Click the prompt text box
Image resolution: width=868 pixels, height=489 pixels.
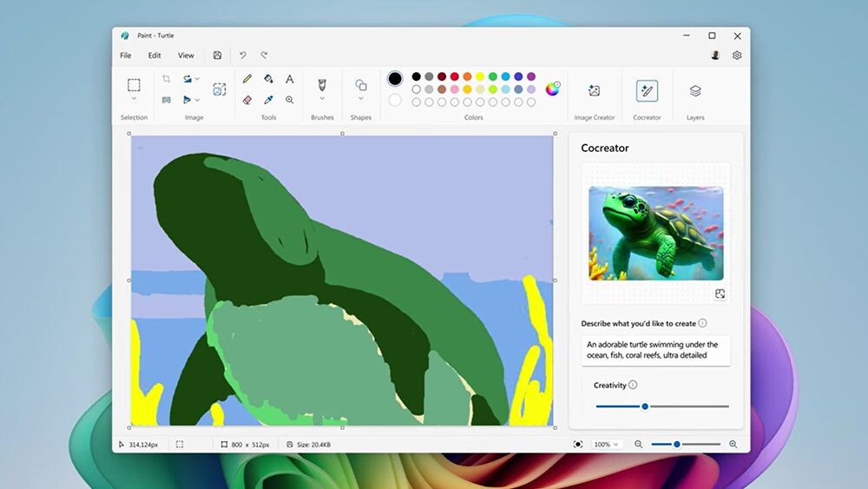pos(656,350)
